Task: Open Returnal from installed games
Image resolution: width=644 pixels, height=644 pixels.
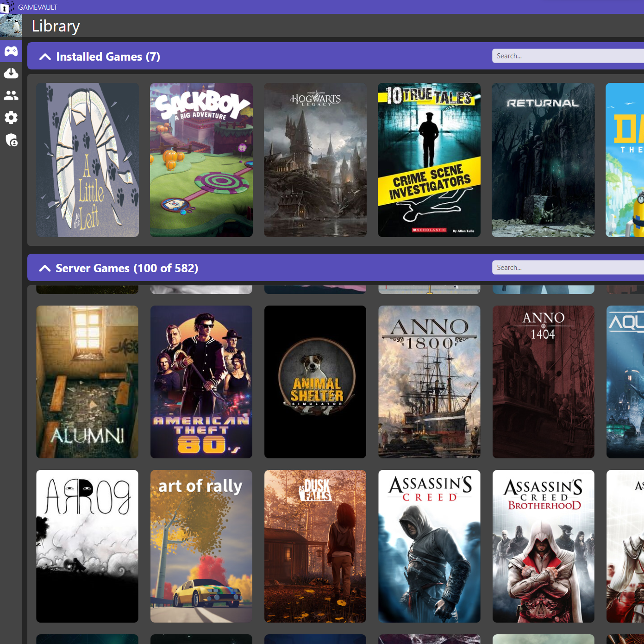Action: [543, 160]
